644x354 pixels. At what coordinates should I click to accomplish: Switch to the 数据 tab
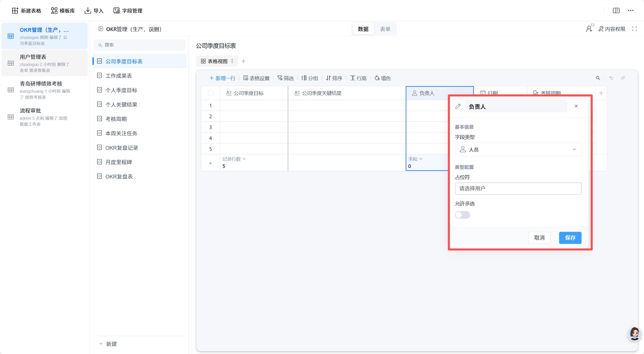click(x=363, y=29)
